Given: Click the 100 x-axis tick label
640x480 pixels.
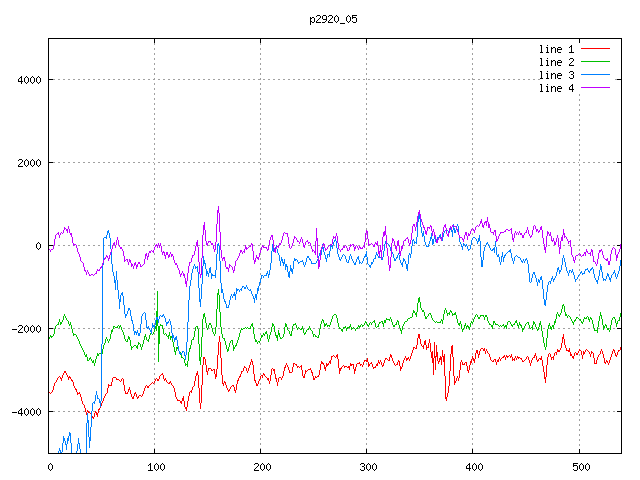Looking at the screenshot, I should [x=155, y=466].
